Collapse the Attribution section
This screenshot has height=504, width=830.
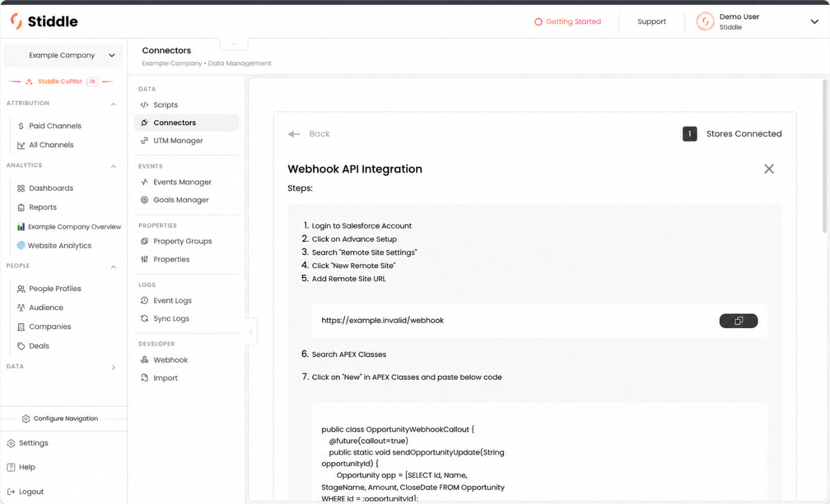(x=114, y=104)
